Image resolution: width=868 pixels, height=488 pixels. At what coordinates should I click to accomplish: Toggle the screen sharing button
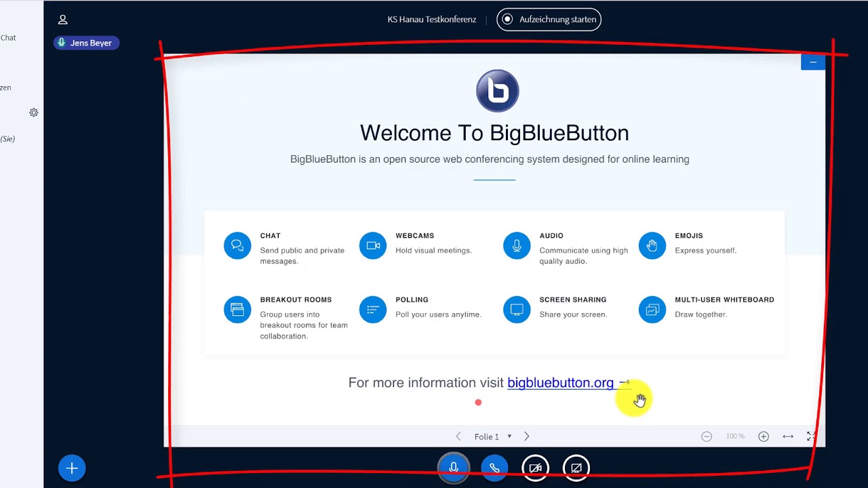point(576,468)
